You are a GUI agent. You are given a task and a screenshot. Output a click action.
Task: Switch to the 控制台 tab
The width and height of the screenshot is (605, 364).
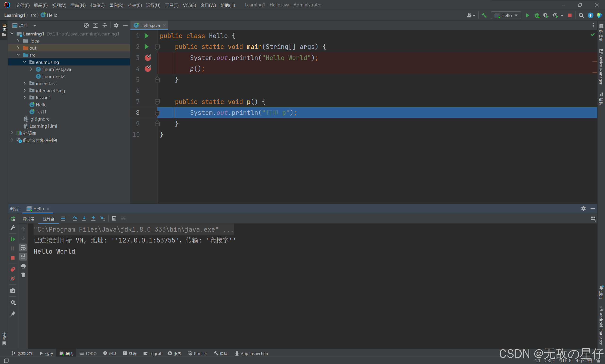48,219
